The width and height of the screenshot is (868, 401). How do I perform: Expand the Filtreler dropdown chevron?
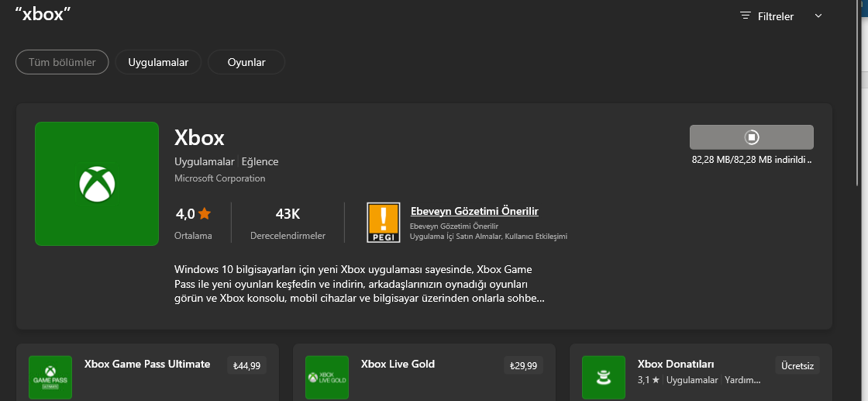818,16
